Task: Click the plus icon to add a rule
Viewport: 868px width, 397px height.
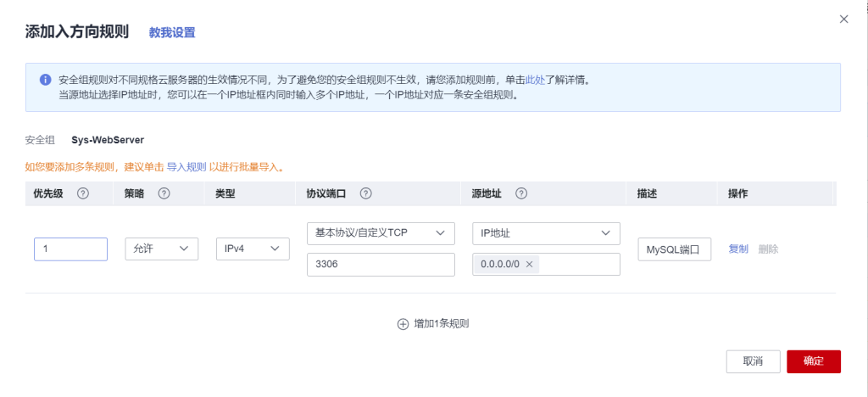Action: pyautogui.click(x=403, y=323)
